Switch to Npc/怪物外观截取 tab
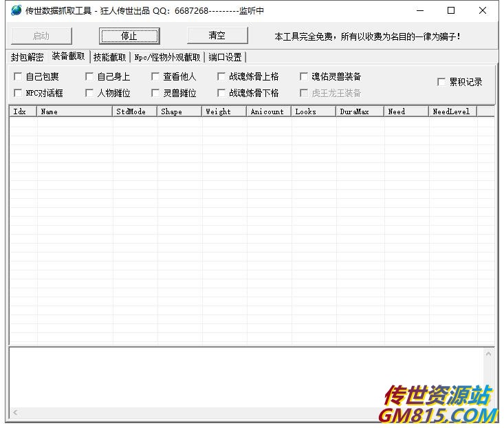Viewport: 504px width, 428px height. [x=167, y=57]
